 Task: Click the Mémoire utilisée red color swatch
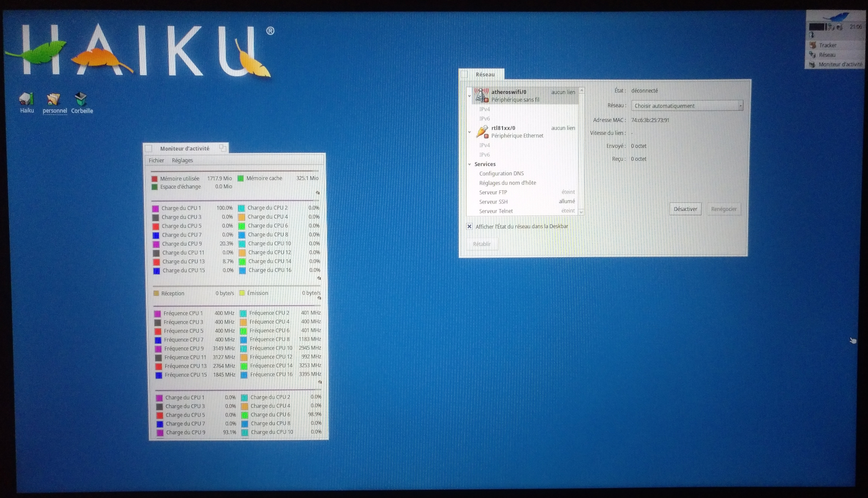[x=155, y=179]
